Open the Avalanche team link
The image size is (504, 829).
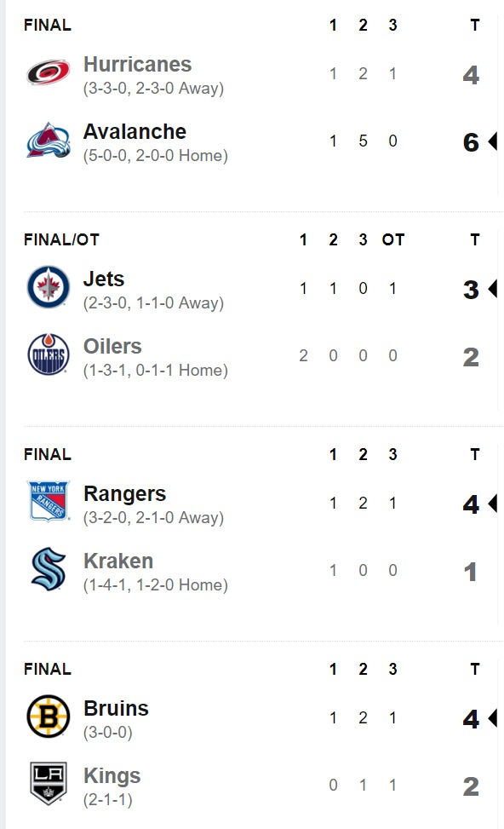click(x=135, y=132)
